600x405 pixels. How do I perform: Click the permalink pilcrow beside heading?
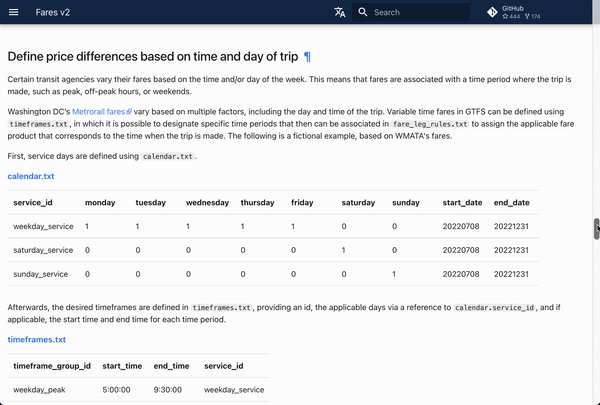pyautogui.click(x=307, y=57)
